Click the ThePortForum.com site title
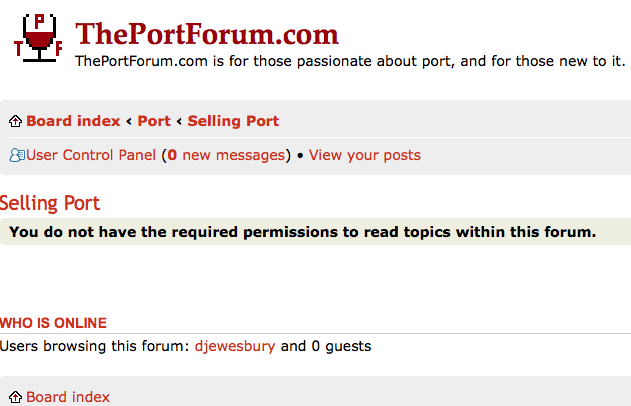 207,34
